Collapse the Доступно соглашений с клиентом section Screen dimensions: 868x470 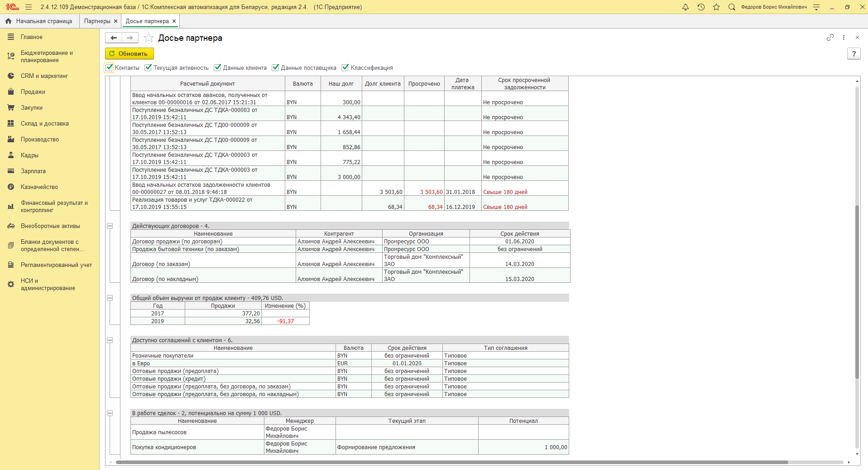pos(110,340)
